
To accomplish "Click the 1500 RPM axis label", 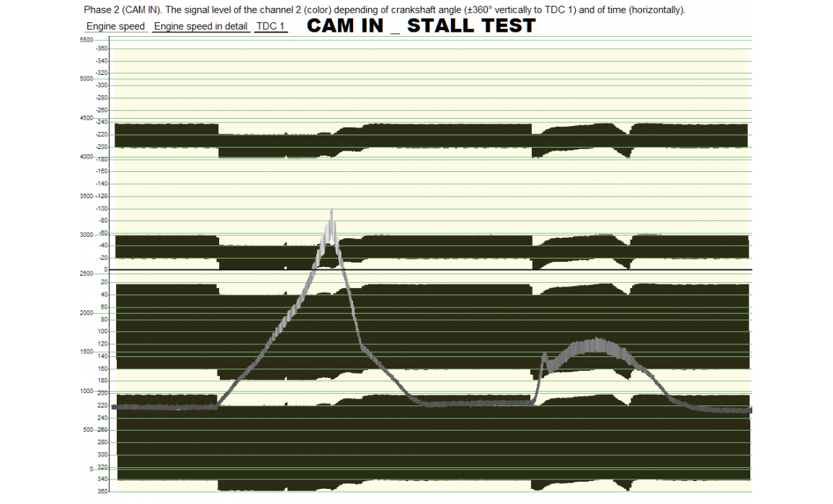I will point(86,352).
